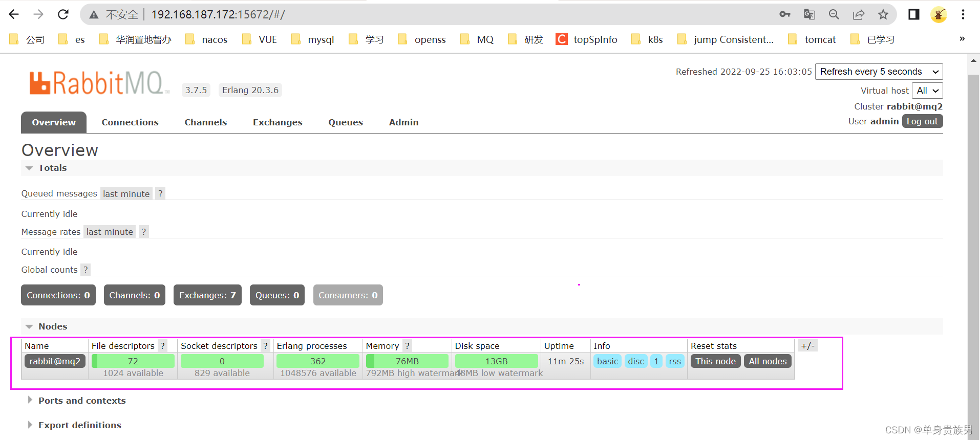
Task: Expand Ports and contexts section
Action: (x=81, y=401)
